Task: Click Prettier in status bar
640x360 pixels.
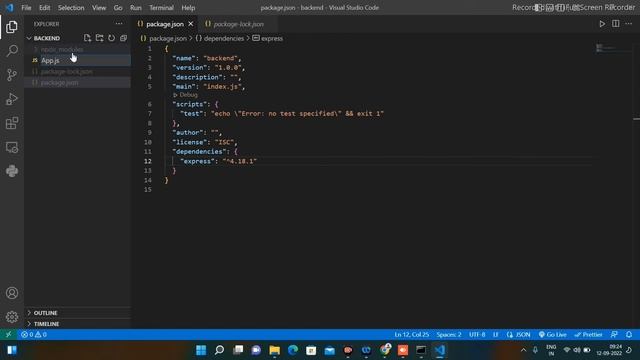Action: pos(589,334)
